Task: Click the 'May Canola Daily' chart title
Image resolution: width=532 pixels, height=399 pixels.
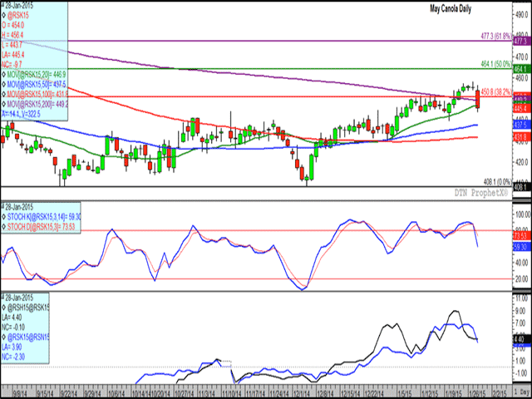Action: [451, 9]
